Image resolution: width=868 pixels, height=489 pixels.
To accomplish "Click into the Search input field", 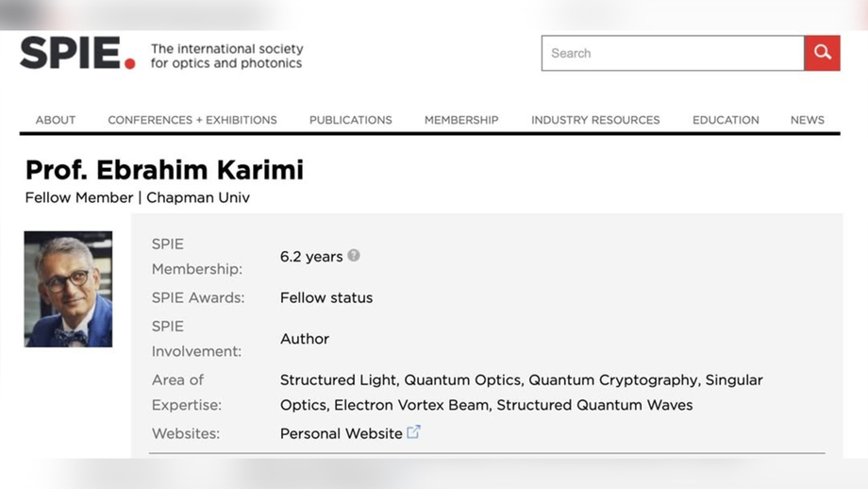I will [673, 53].
